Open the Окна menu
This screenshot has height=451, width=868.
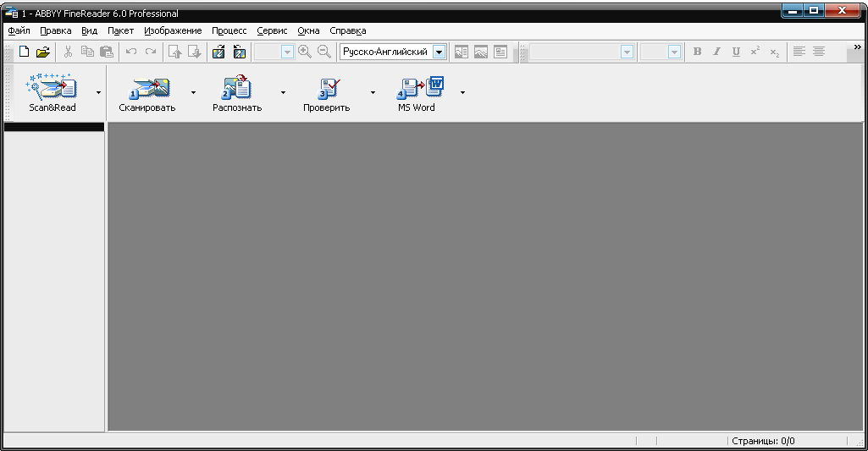pos(308,31)
